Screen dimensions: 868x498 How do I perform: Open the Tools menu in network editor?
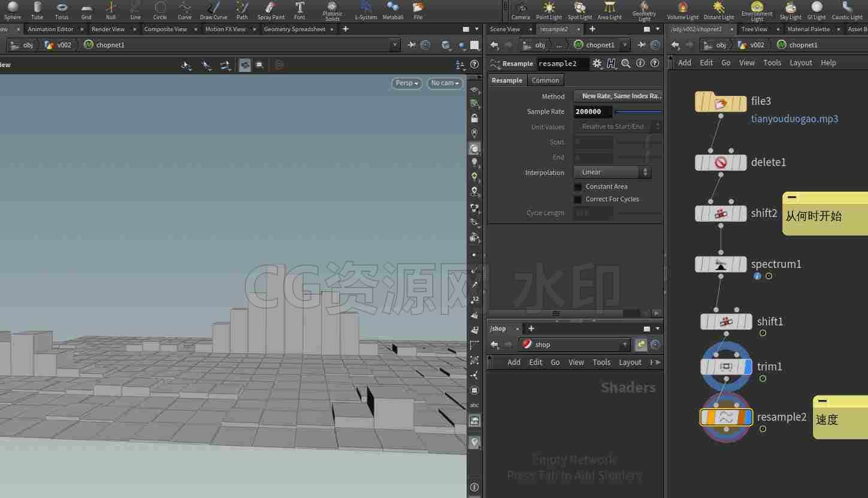pos(772,62)
